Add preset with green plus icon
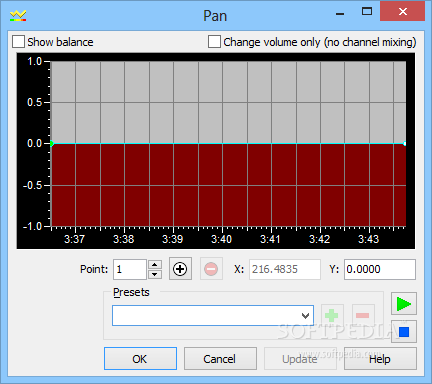 tap(332, 315)
